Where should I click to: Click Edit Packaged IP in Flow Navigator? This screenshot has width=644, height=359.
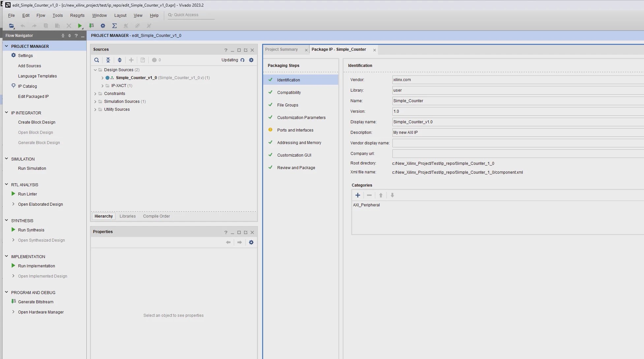[33, 97]
